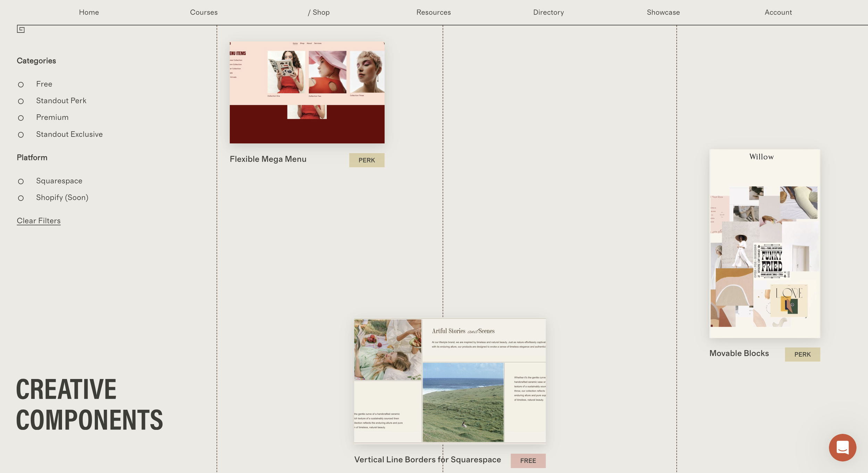Filter by Shopify (Soon) platform
The image size is (868, 473).
21,198
